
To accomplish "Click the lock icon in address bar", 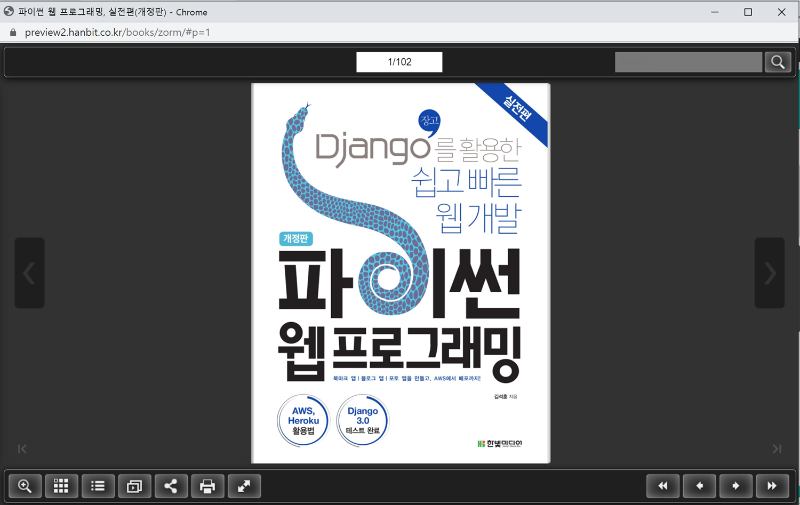I will coord(13,32).
